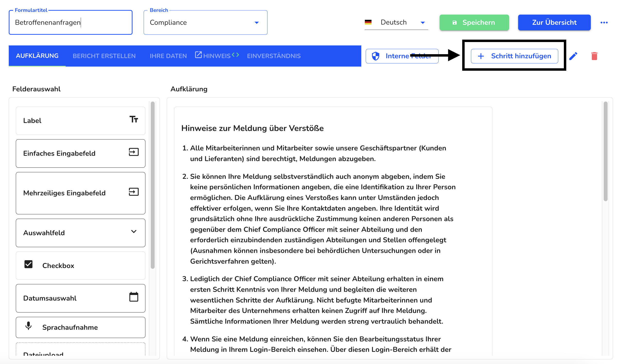620x364 pixels.
Task: Click the German flag icon
Action: [x=368, y=22]
